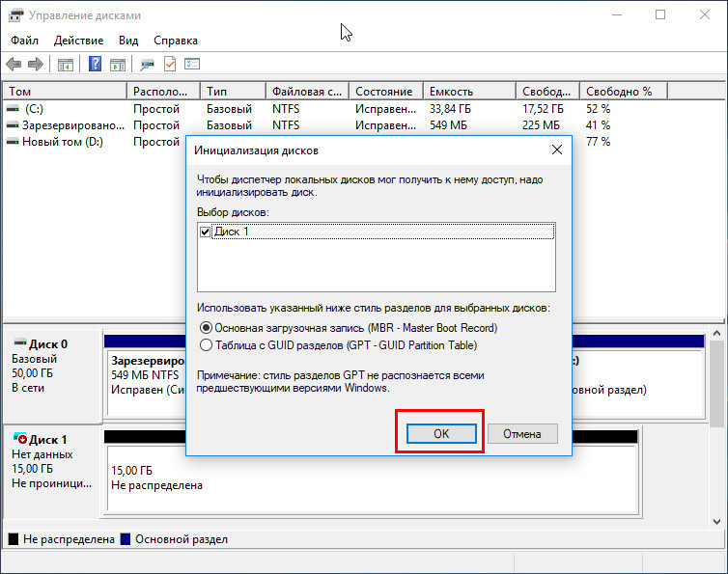
Task: Minimize the Управление дисками window
Action: click(617, 14)
